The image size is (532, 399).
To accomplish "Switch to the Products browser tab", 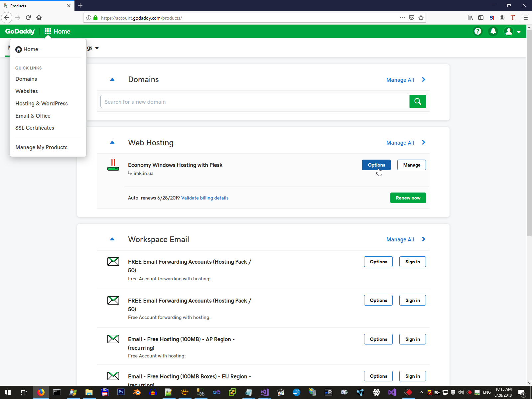I will click(x=37, y=6).
